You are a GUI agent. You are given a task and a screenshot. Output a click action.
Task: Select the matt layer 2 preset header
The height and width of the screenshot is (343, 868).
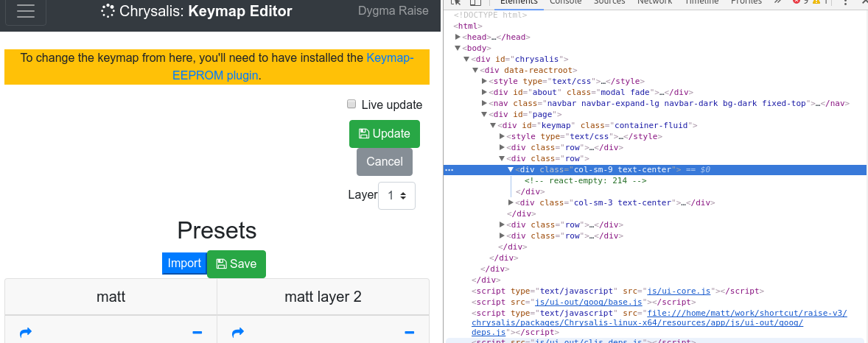[323, 297]
